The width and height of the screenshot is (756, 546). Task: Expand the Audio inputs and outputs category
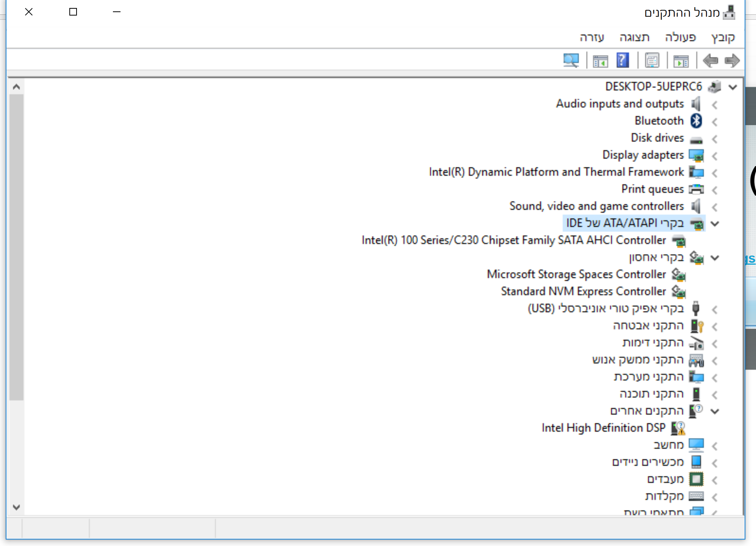[715, 105]
